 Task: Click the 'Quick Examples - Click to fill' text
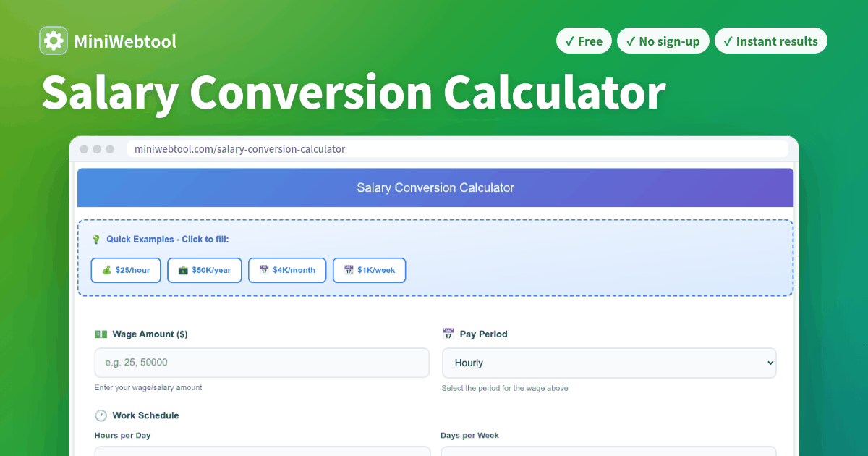168,239
